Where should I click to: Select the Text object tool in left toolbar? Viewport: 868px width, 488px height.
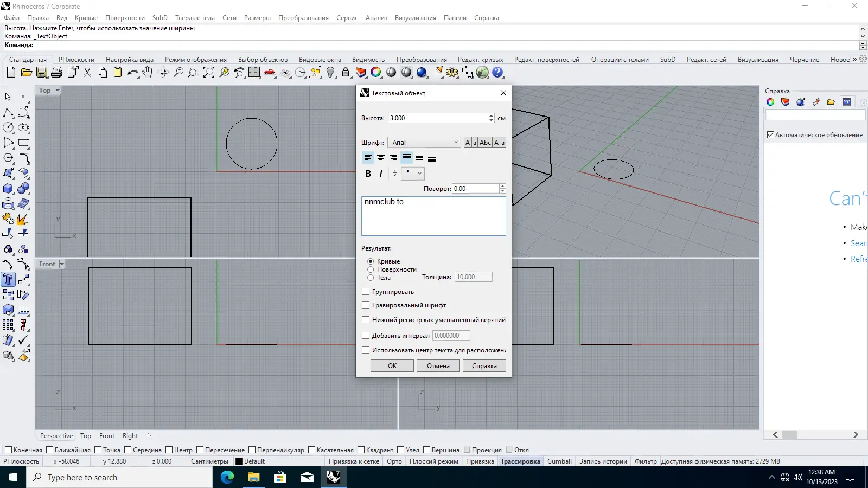[x=8, y=280]
